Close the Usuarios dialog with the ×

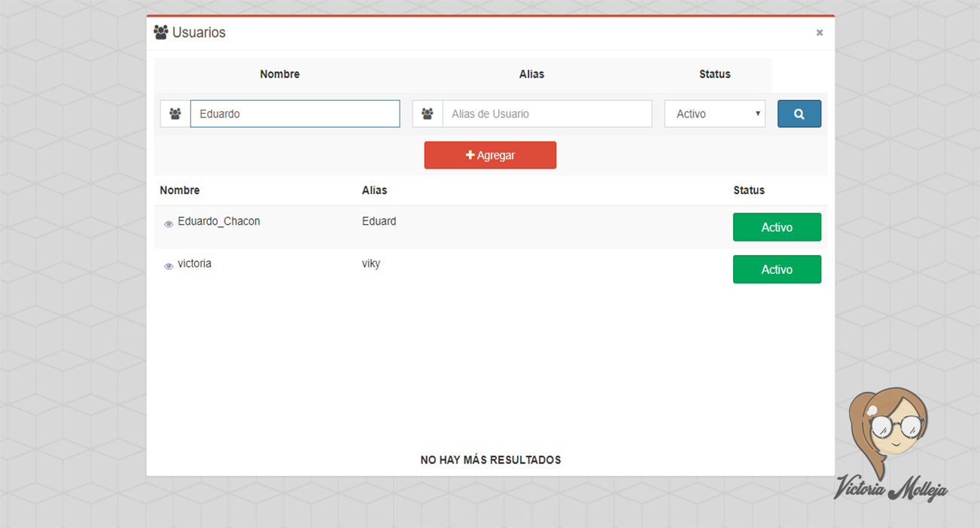[x=820, y=32]
